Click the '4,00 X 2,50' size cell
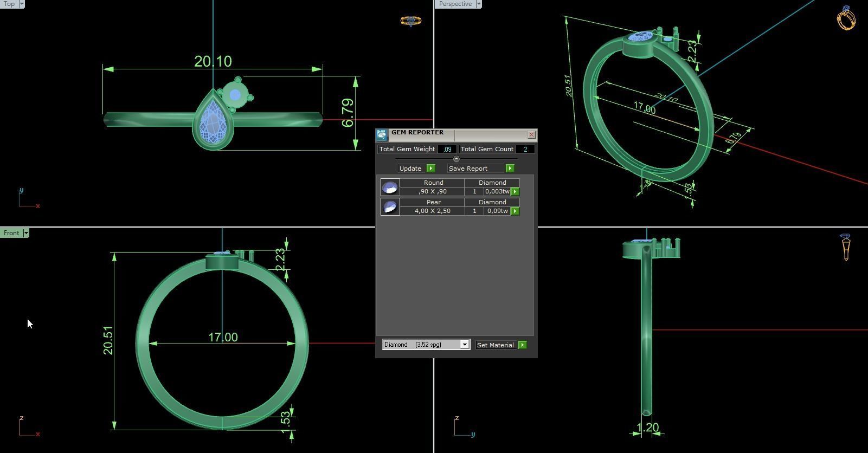The height and width of the screenshot is (453, 868). pos(433,211)
